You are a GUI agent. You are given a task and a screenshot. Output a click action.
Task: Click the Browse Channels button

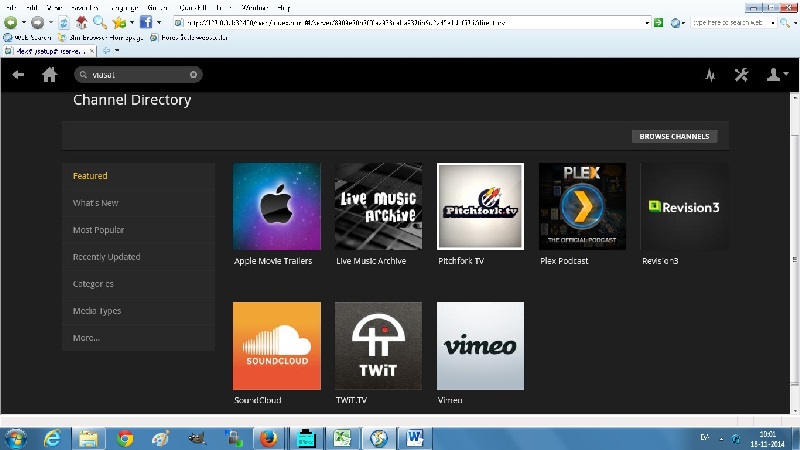click(674, 136)
